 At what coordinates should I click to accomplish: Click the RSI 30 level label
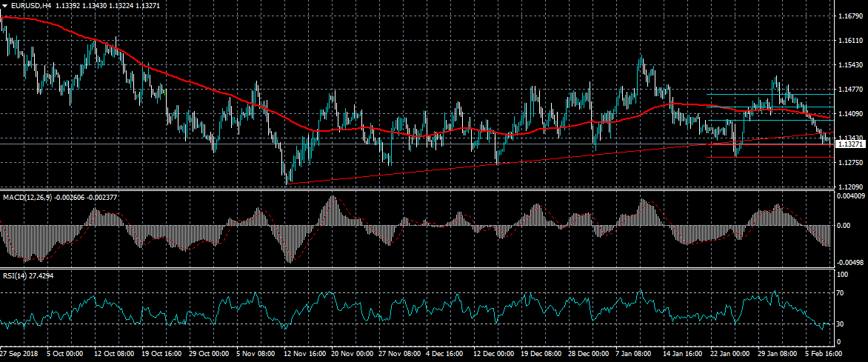pos(842,324)
